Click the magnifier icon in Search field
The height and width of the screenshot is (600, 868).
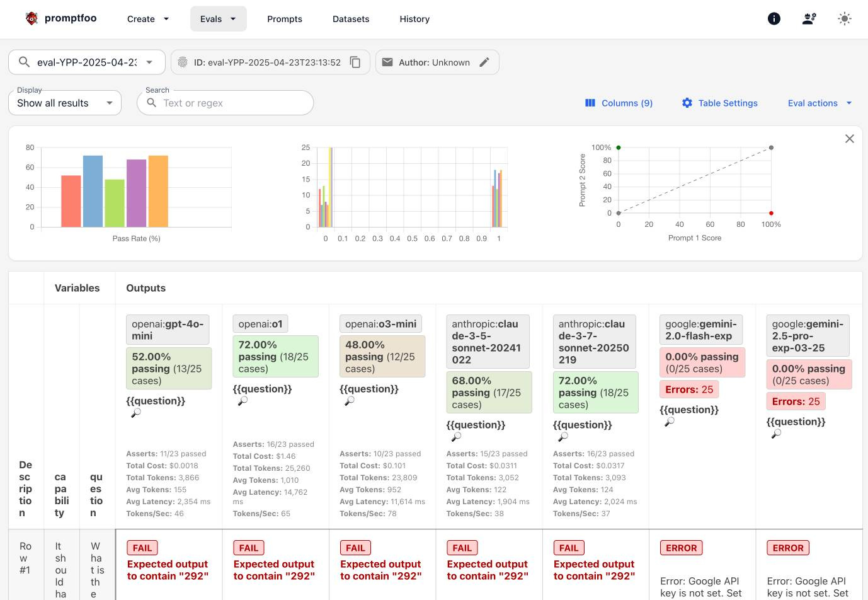point(151,103)
